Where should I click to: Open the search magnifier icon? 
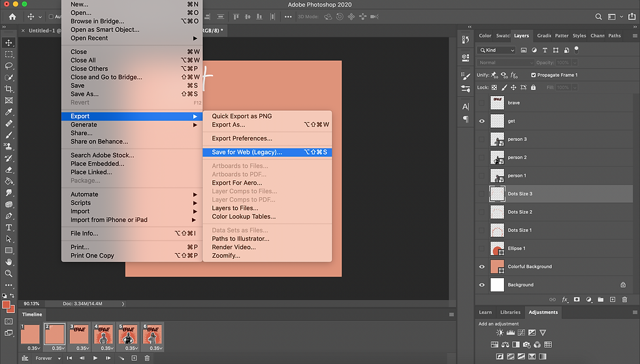598,17
